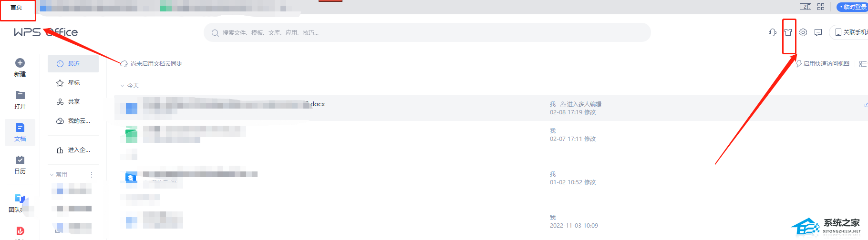Collapse the 常用 section chevron
This screenshot has height=240, width=868.
click(52, 175)
